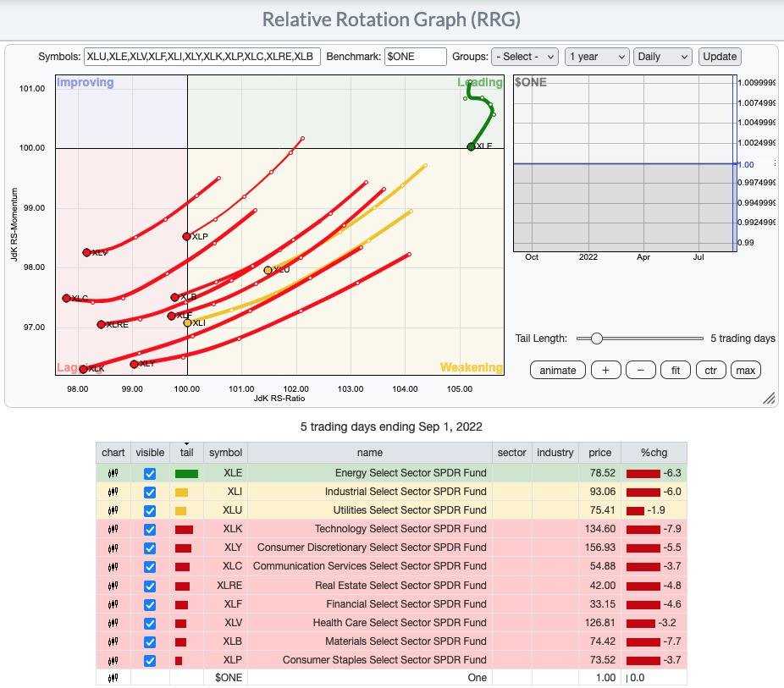Viewport: 784px width, 688px height.
Task: Open the 1 year period dropdown
Action: (x=597, y=57)
